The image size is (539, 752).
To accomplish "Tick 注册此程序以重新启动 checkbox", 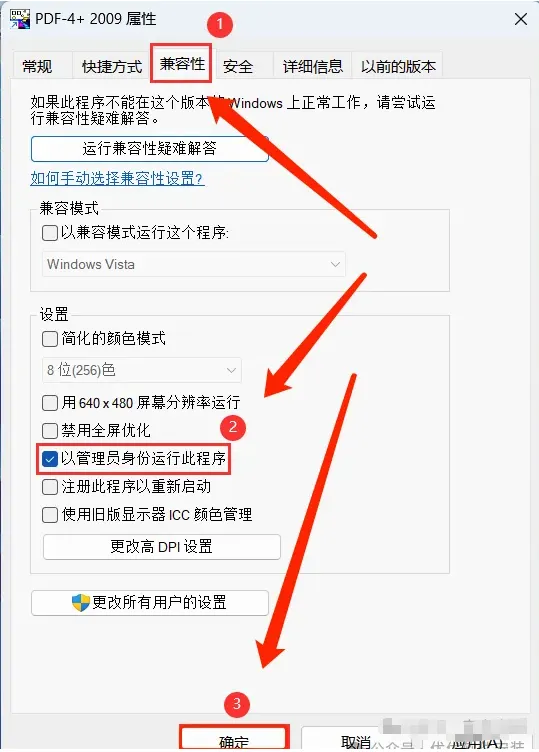I will 50,487.
